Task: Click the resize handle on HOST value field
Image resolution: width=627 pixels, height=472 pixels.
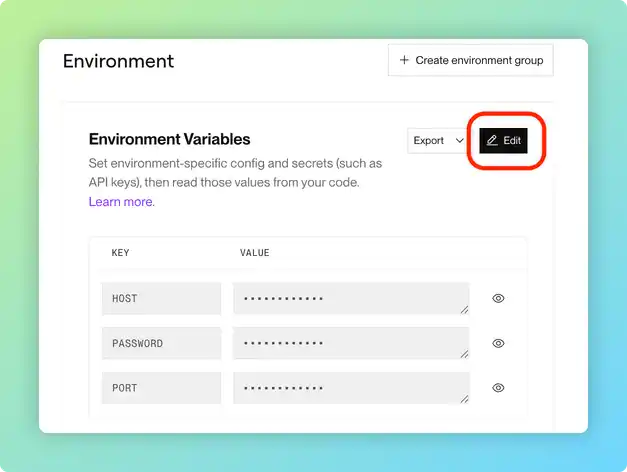Action: coord(464,310)
